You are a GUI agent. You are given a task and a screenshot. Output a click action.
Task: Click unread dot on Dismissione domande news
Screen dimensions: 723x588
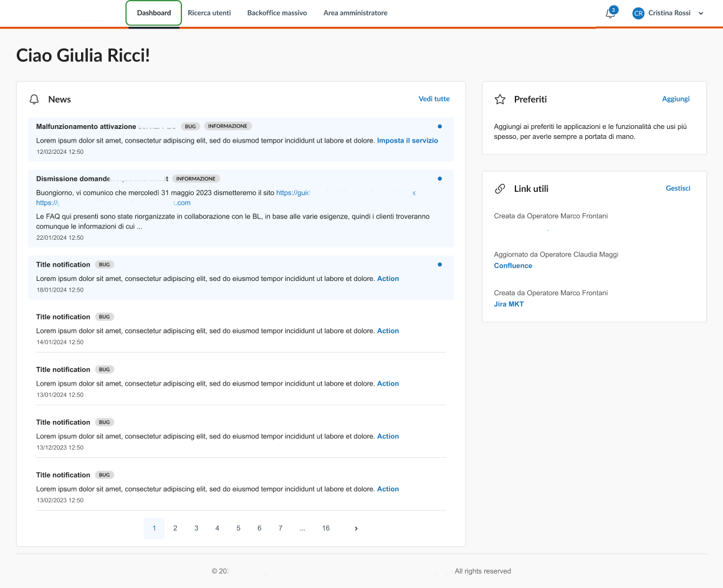click(439, 179)
